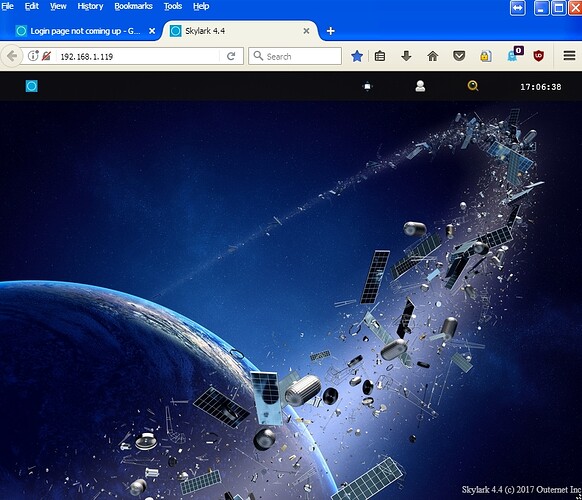Image resolution: width=582 pixels, height=500 pixels.
Task: Click the Ghostery extension icon
Action: coord(514,55)
